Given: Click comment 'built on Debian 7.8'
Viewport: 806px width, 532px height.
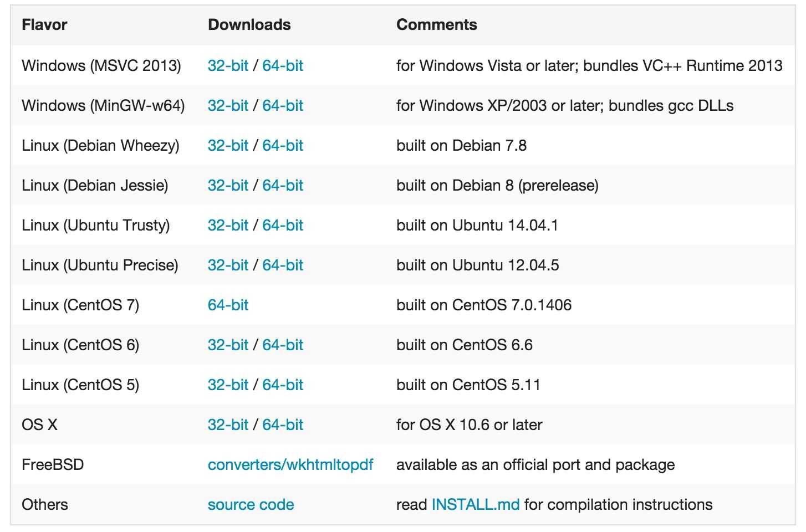Looking at the screenshot, I should (x=461, y=145).
